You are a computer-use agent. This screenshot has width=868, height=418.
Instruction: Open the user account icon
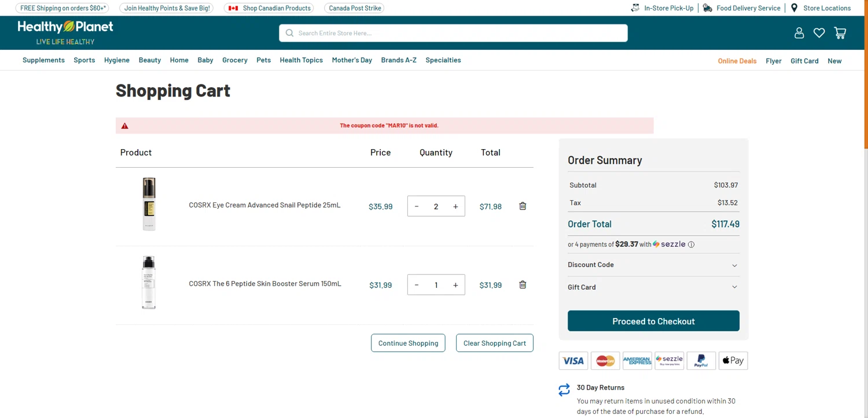tap(799, 33)
